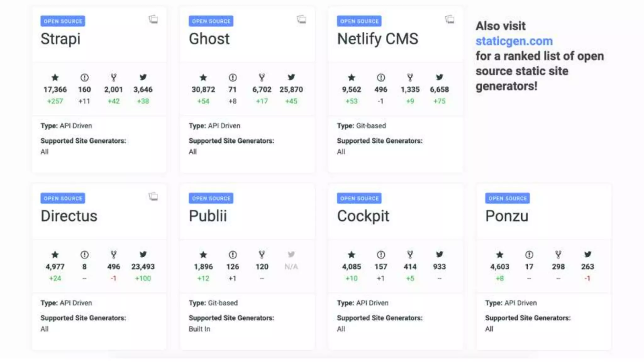The image size is (644, 362).
Task: Click the open issues icon on Directus card
Action: (84, 255)
